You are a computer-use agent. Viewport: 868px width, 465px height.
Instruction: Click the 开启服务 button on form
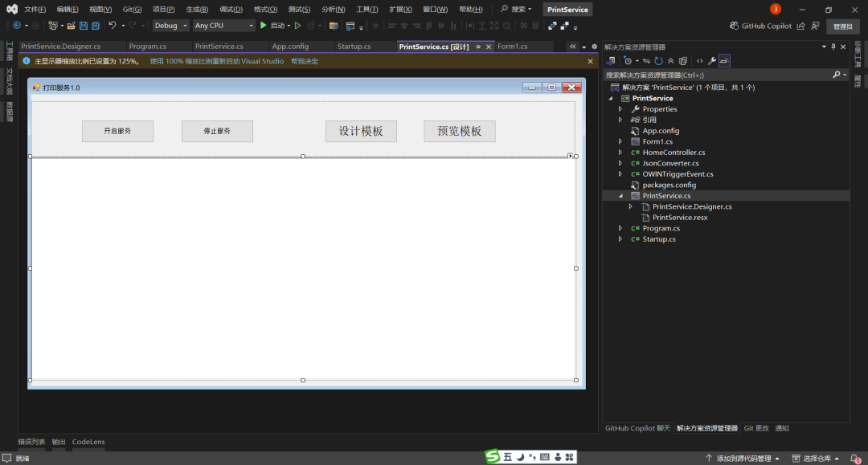point(117,131)
